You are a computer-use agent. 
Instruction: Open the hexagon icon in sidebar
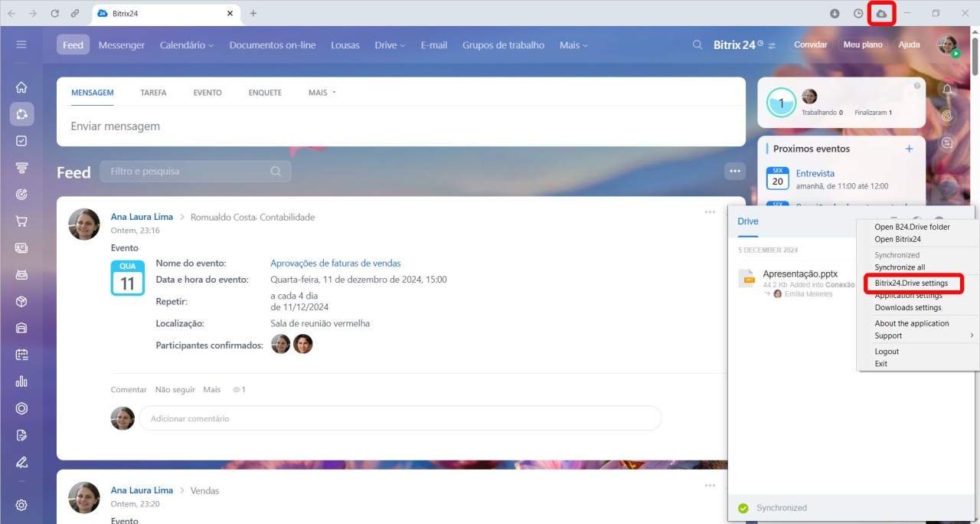click(21, 408)
